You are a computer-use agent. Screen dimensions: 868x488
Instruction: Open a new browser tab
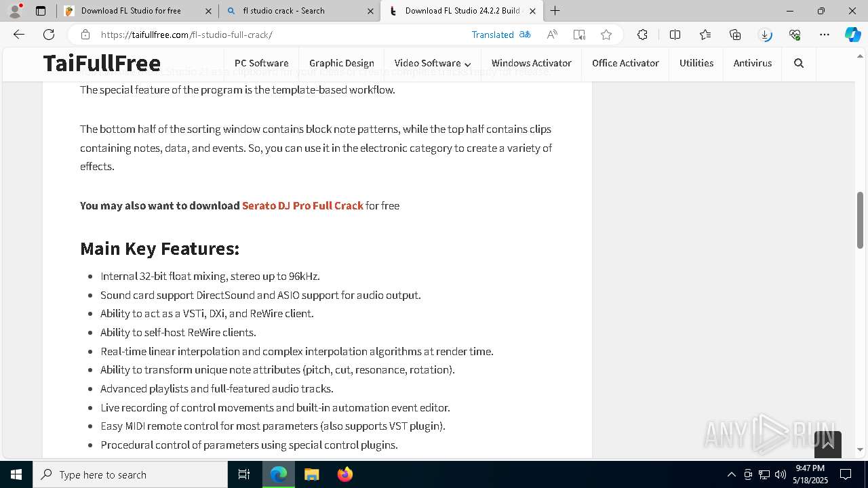555,11
